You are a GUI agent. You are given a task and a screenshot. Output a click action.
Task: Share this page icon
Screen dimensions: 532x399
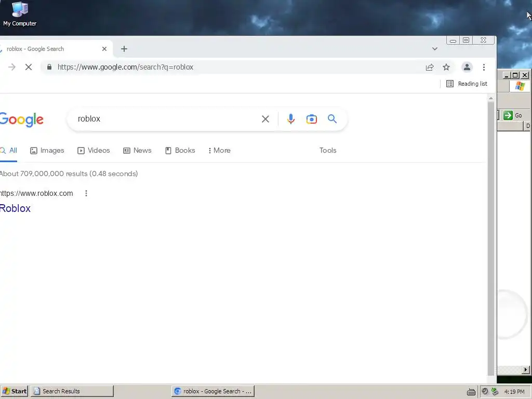pyautogui.click(x=430, y=67)
